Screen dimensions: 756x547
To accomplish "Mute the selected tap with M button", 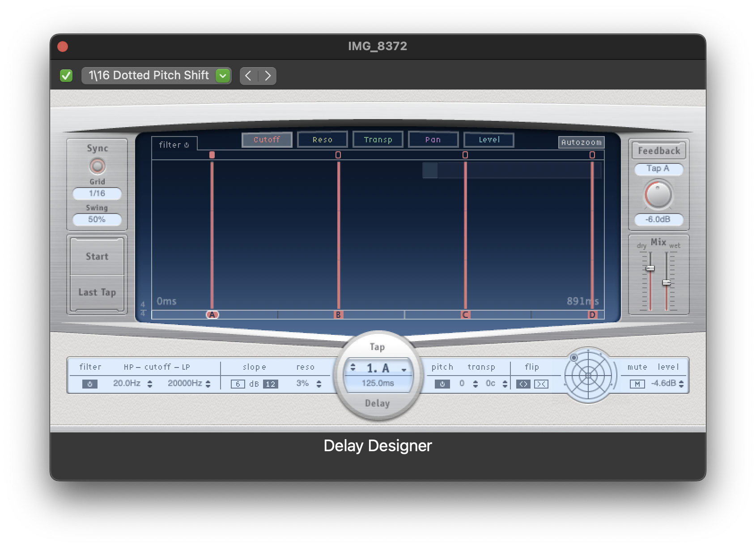I will pyautogui.click(x=637, y=384).
